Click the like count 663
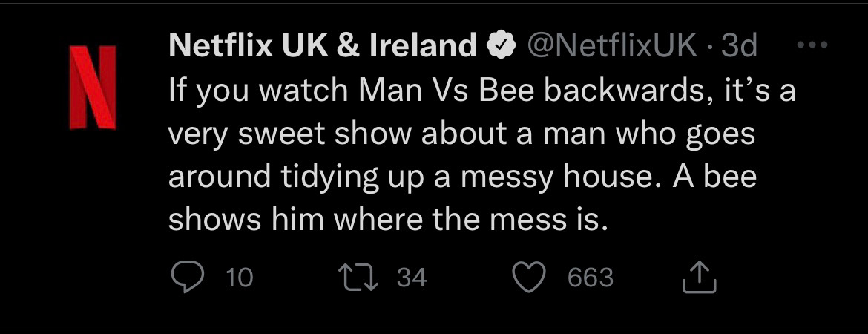 pos(591,278)
